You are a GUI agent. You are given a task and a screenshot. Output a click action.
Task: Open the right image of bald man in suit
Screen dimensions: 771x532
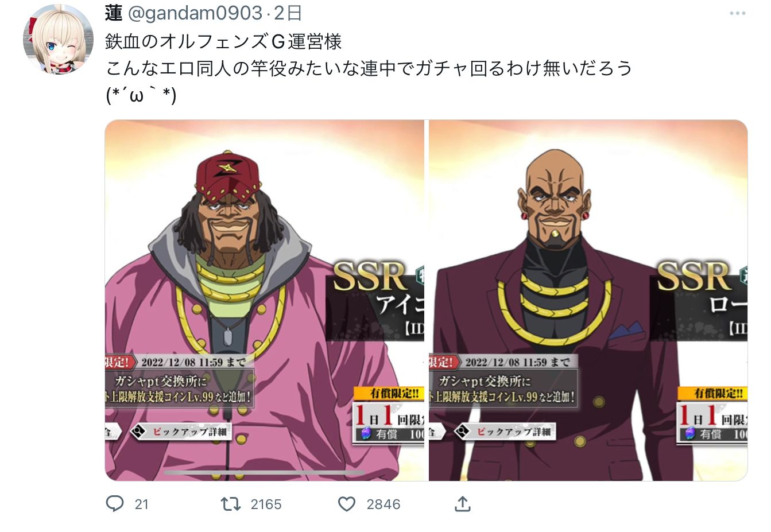(588, 300)
